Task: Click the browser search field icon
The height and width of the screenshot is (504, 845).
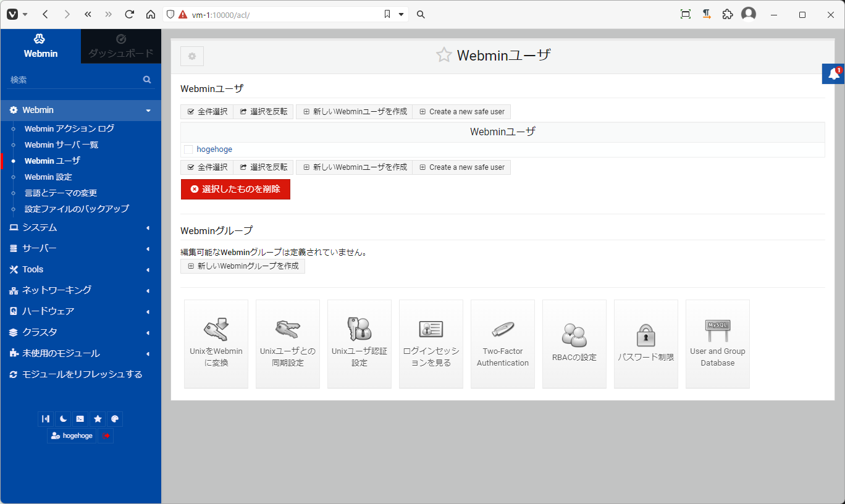Action: pos(421,14)
